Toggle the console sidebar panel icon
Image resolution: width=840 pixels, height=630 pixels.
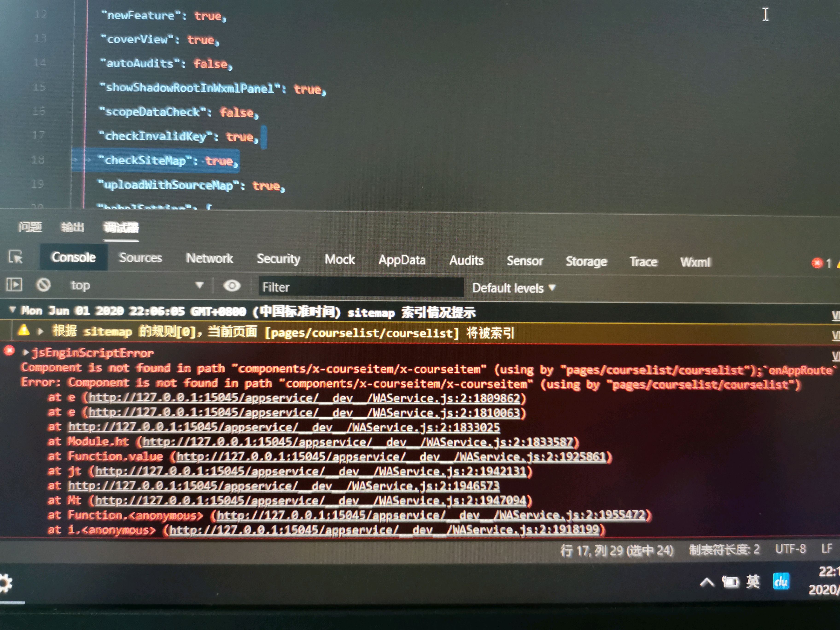[15, 284]
